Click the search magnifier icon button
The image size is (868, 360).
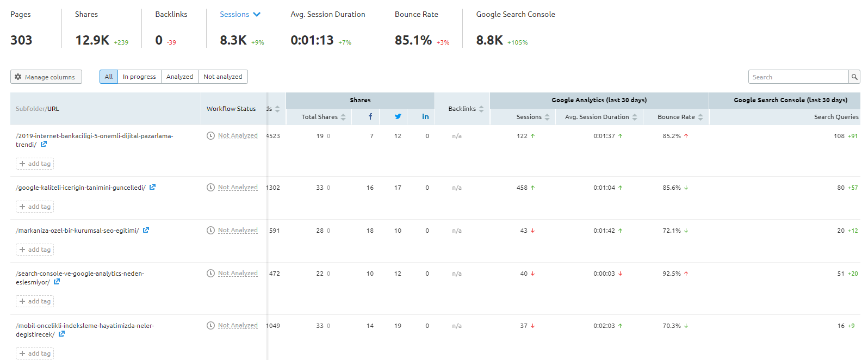click(854, 77)
